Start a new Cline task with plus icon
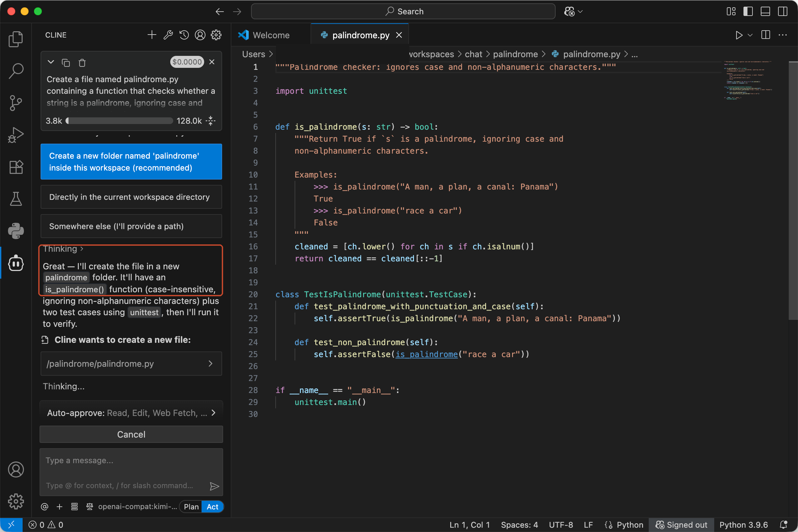 [152, 35]
